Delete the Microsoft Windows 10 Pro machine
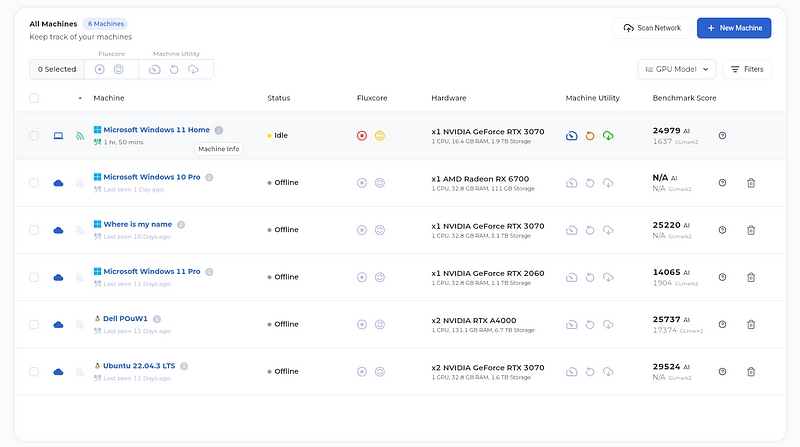 [x=751, y=183]
